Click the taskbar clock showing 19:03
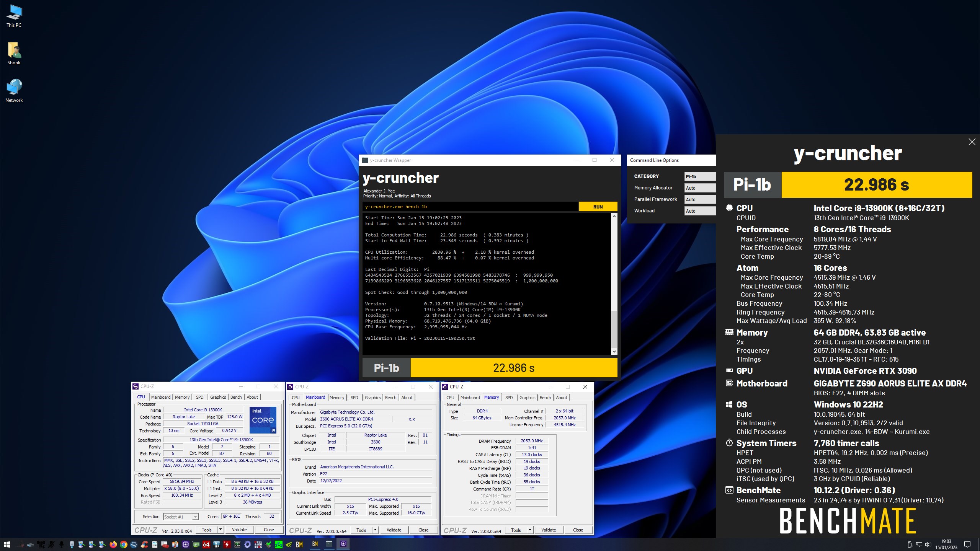 coord(946,544)
